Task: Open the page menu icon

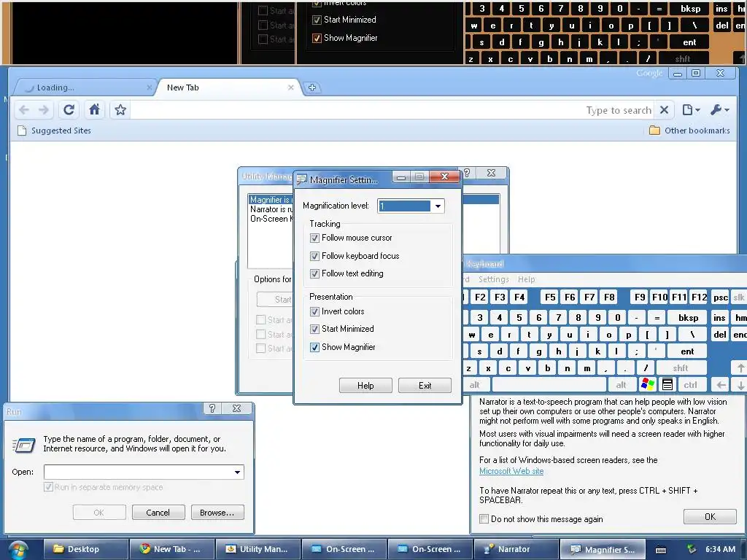Action: (x=691, y=110)
